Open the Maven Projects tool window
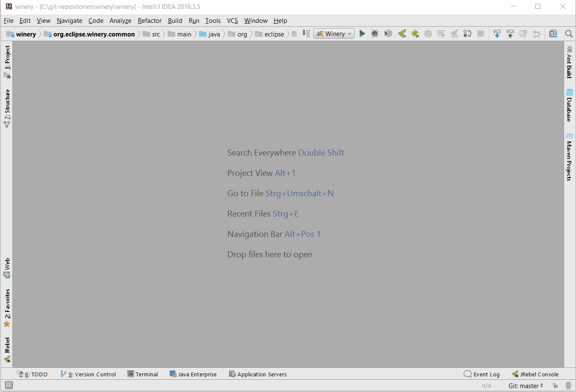This screenshot has height=392, width=576. (x=569, y=157)
